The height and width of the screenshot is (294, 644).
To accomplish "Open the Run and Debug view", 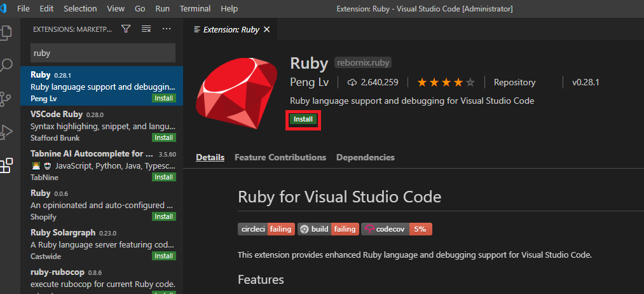I will [x=6, y=132].
